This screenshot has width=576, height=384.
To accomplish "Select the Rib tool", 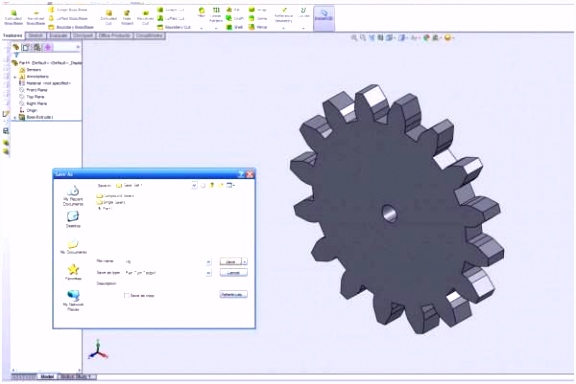I will (233, 10).
